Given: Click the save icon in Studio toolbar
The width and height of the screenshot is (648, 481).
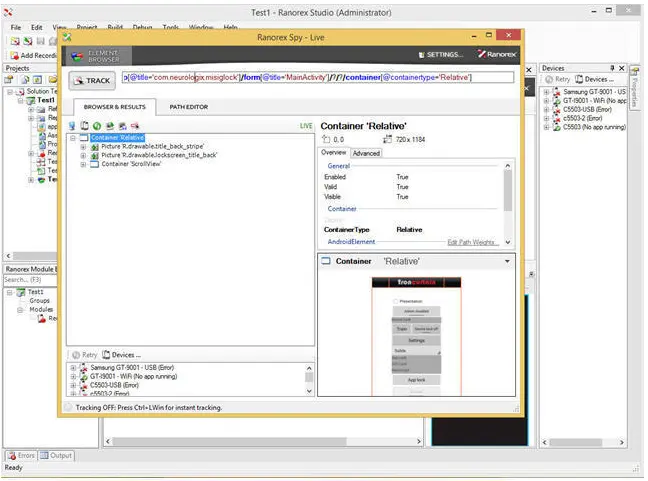Looking at the screenshot, I should pyautogui.click(x=40, y=41).
